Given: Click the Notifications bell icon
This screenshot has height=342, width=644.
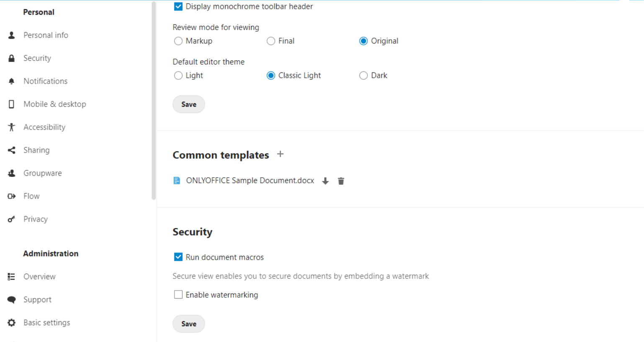Looking at the screenshot, I should tap(11, 81).
